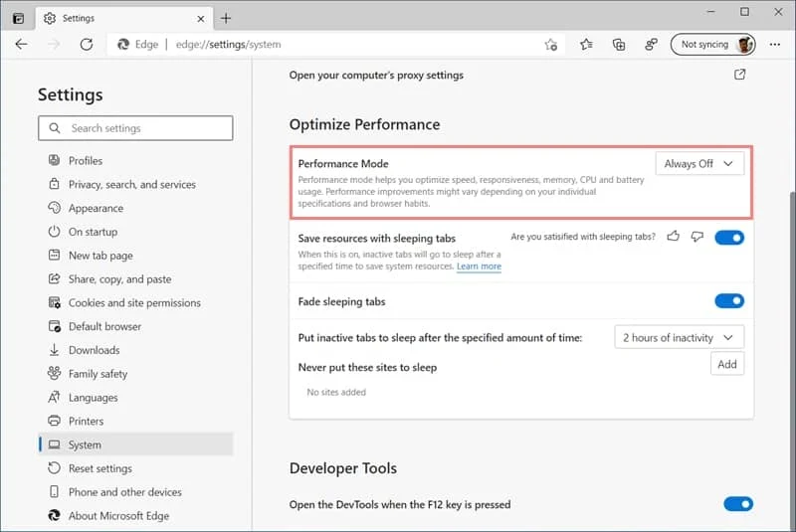Open Printers settings
This screenshot has width=796, height=532.
coord(135,421)
